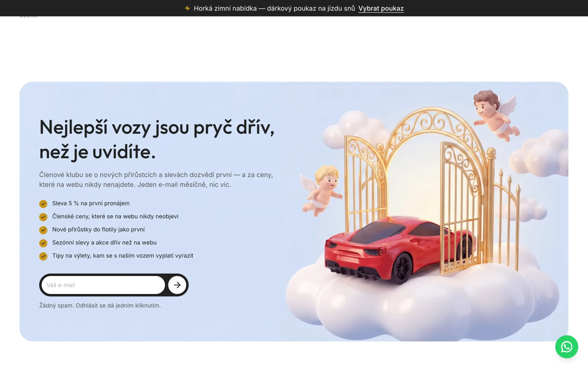This screenshot has width=588, height=368.
Task: Follow the "Vybrat poukaz" link
Action: point(381,8)
